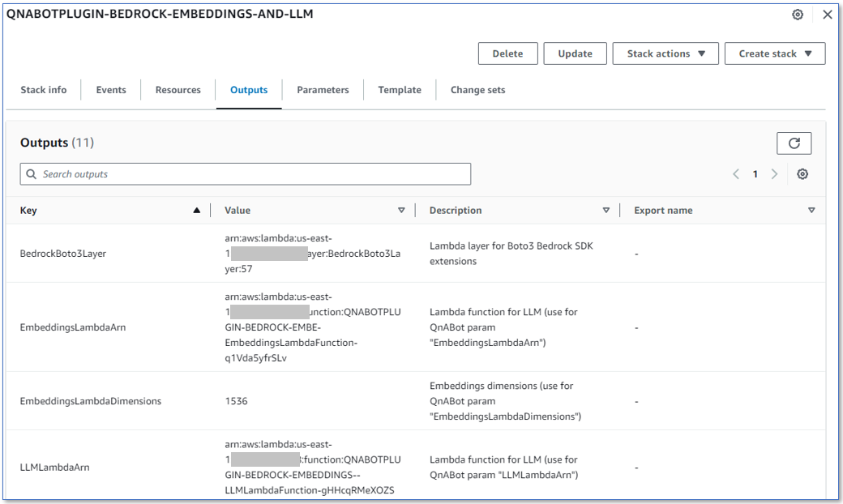Refresh the Outputs list
Viewport: 843px width, 504px height.
click(x=794, y=143)
